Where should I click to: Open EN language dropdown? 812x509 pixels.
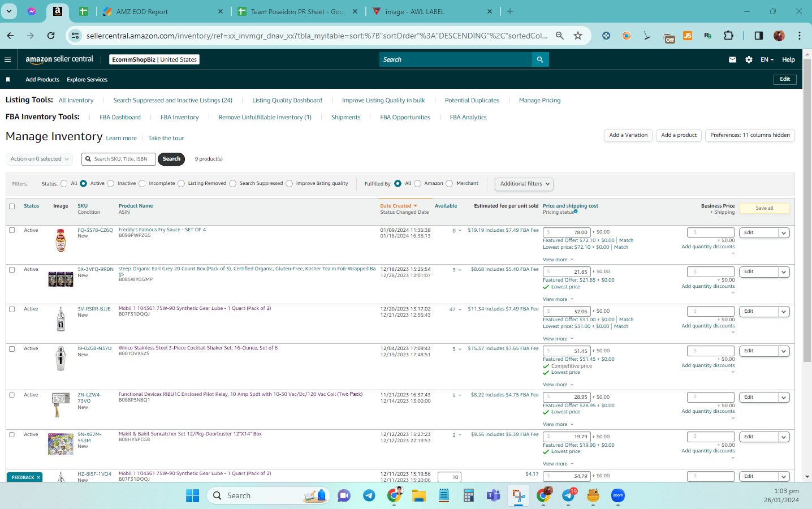click(767, 59)
